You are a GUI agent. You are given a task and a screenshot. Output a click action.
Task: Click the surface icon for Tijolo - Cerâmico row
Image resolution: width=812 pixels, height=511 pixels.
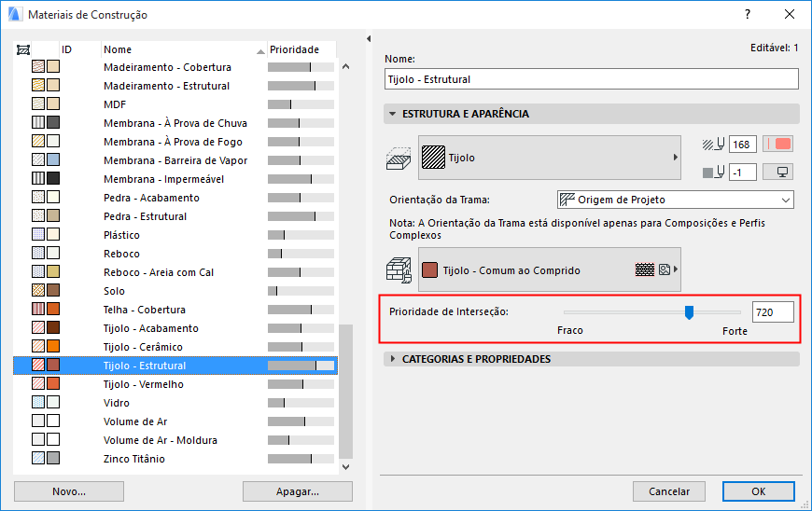[x=53, y=346]
